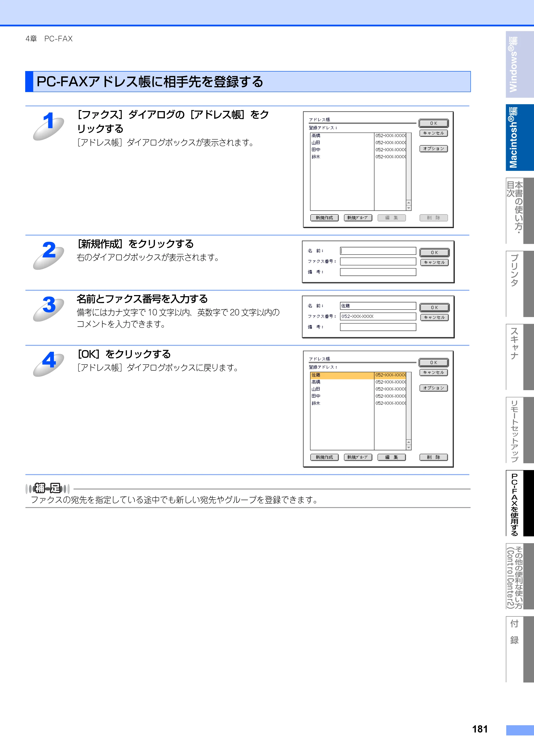Viewport: 534px width, 756px height.
Task: Click 編集 in the step 4 address book dialog
Action: [x=391, y=457]
